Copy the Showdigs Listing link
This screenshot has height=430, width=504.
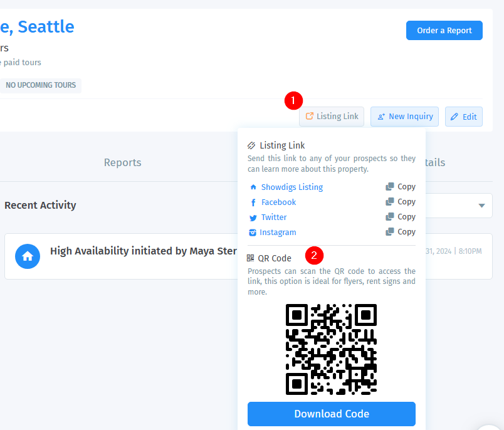pyautogui.click(x=401, y=187)
